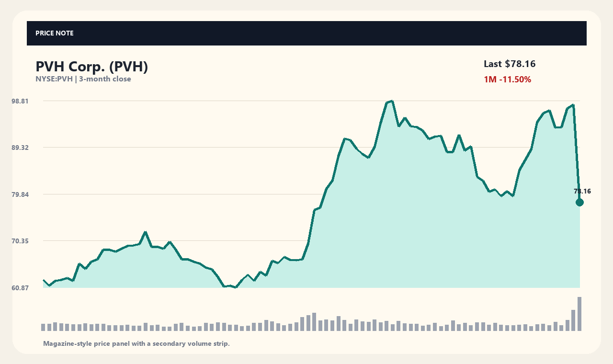Click the Last $78.16 price readout
Viewport: 613px width, 364px height.
[x=510, y=64]
